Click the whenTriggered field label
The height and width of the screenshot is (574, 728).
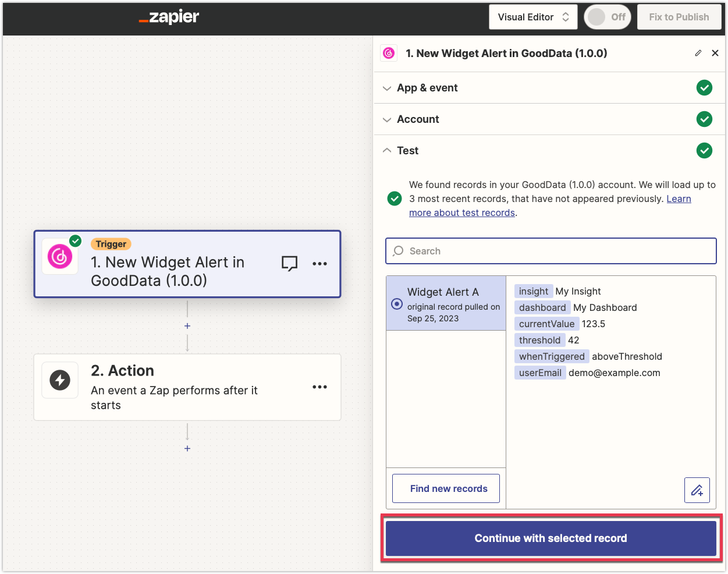[x=552, y=356]
